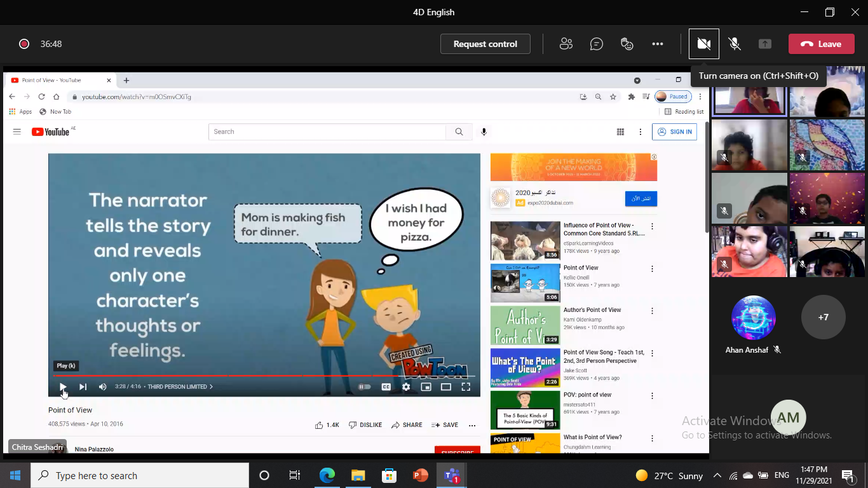Click in the YouTube search field
Viewport: 868px width, 488px height.
coord(327,132)
